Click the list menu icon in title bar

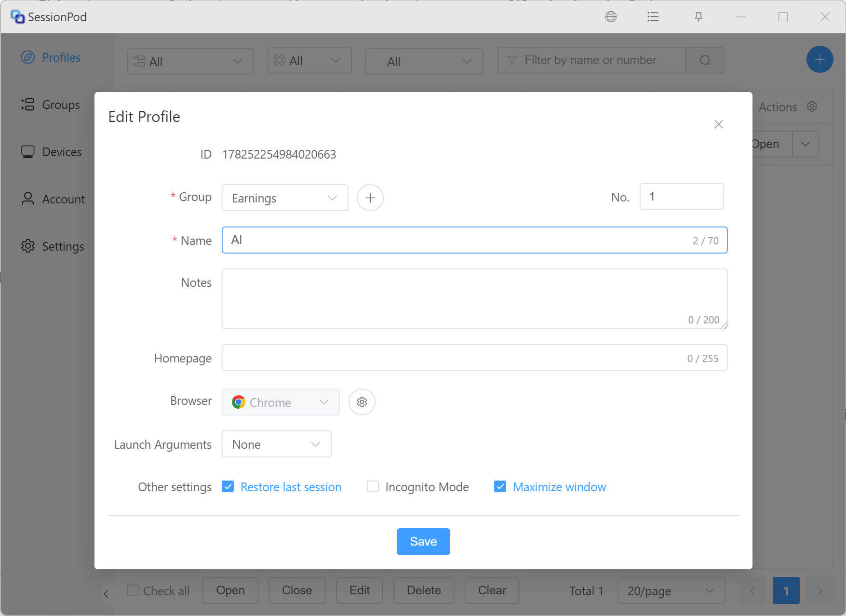[x=653, y=17]
